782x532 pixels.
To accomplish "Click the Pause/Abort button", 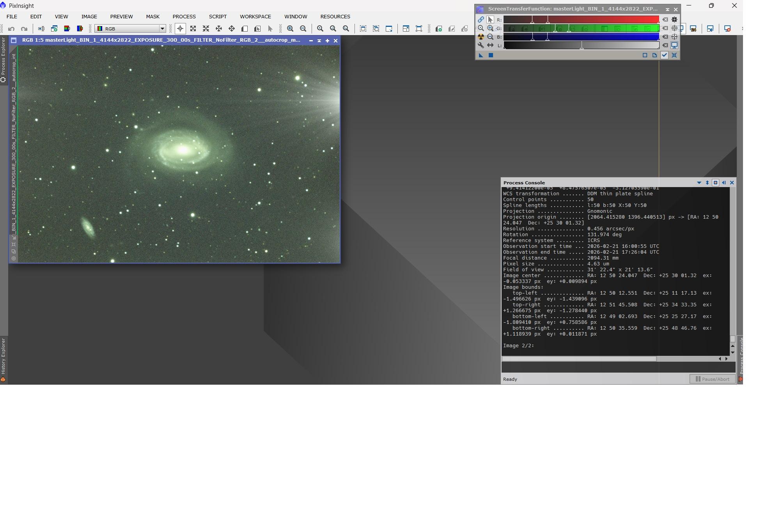I will coord(712,379).
